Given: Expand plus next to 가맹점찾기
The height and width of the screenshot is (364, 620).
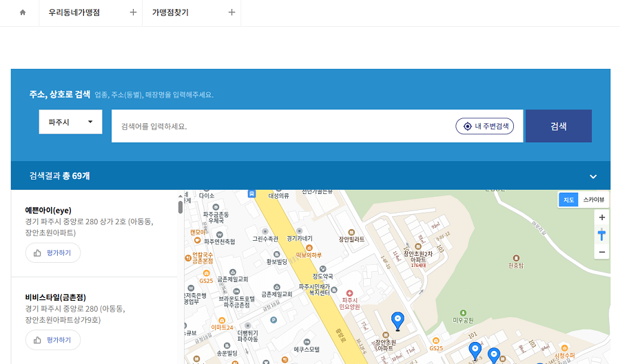Looking at the screenshot, I should pos(231,12).
